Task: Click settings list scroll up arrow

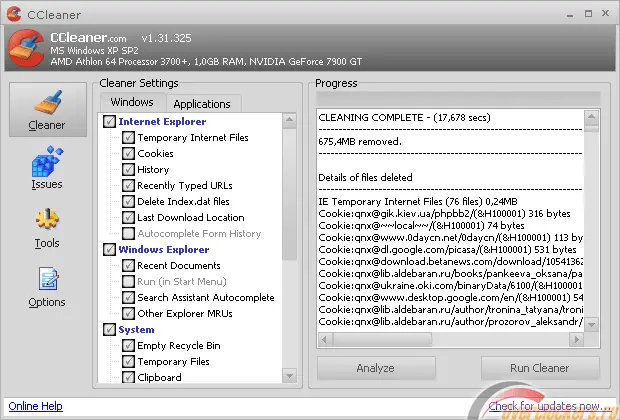Action: 289,120
